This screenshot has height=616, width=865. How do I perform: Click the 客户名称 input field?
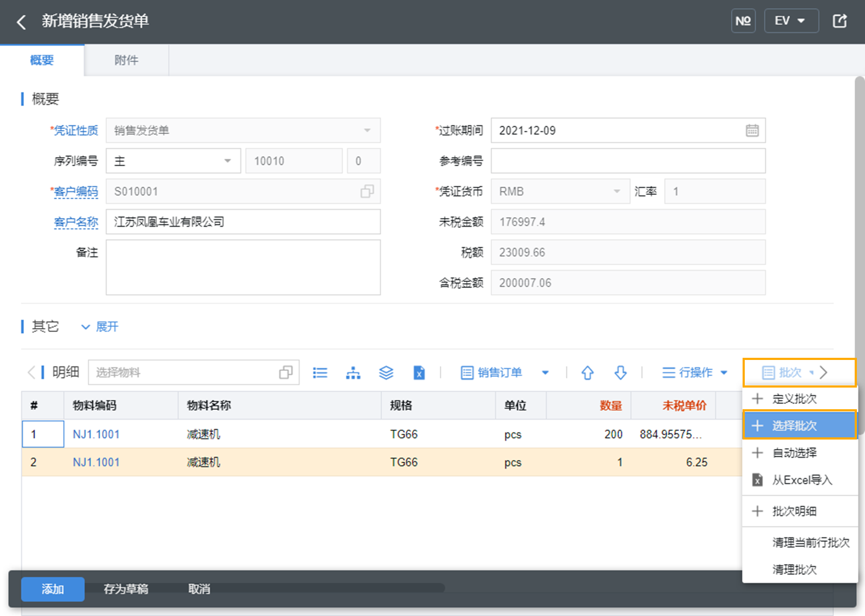243,222
